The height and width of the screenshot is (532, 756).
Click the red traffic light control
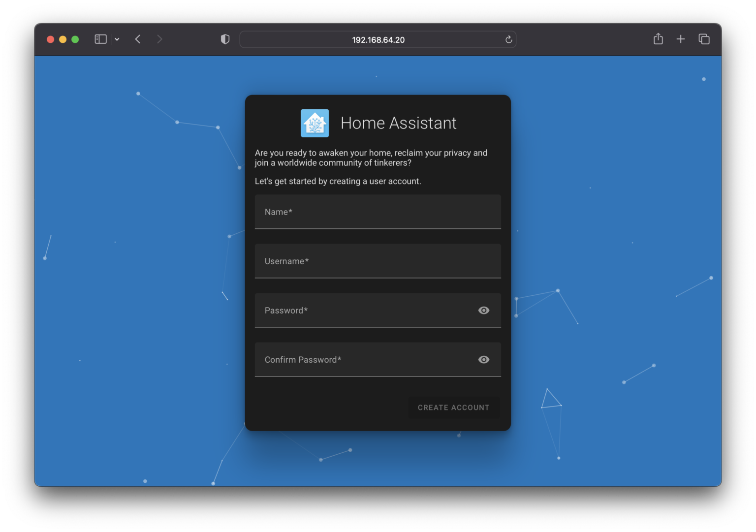click(50, 39)
